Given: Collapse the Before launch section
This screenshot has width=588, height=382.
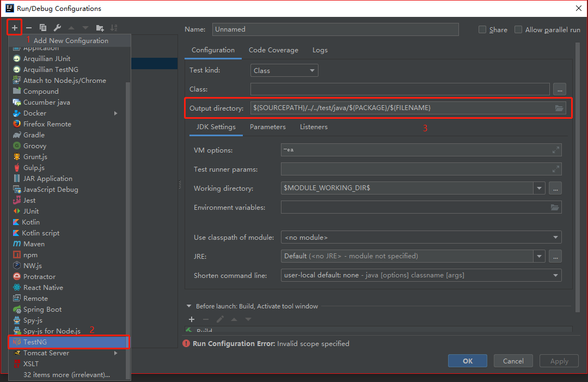Looking at the screenshot, I should (189, 306).
